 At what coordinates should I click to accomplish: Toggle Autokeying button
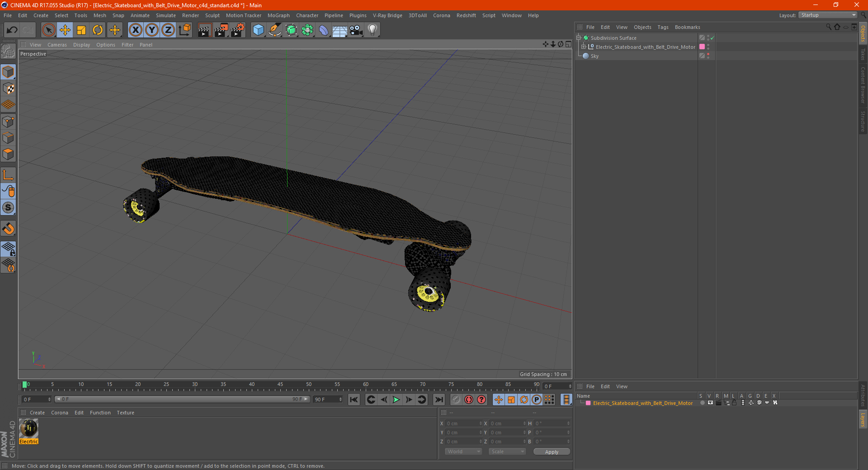coord(469,399)
